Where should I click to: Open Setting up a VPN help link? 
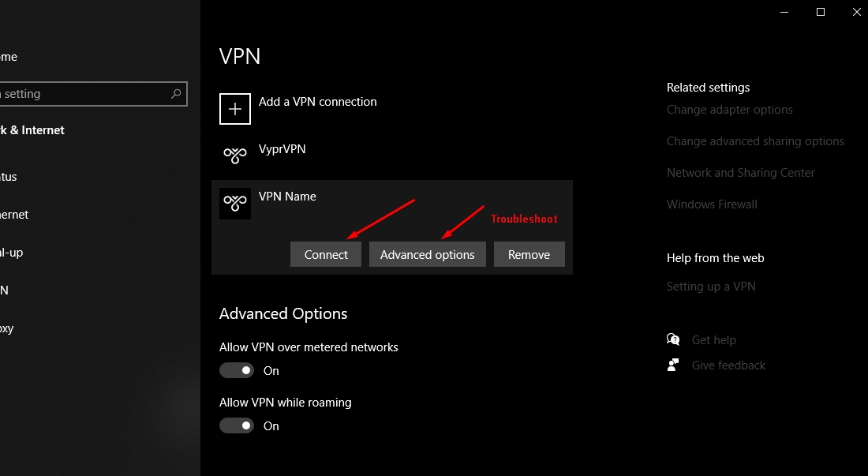click(x=711, y=287)
